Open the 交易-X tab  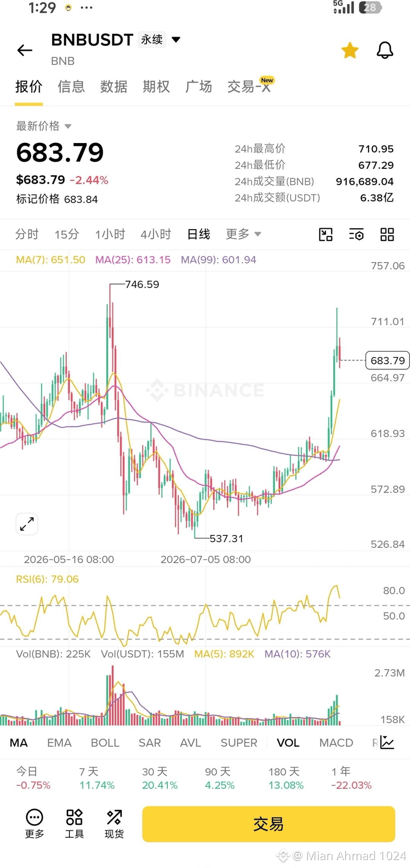pyautogui.click(x=249, y=87)
